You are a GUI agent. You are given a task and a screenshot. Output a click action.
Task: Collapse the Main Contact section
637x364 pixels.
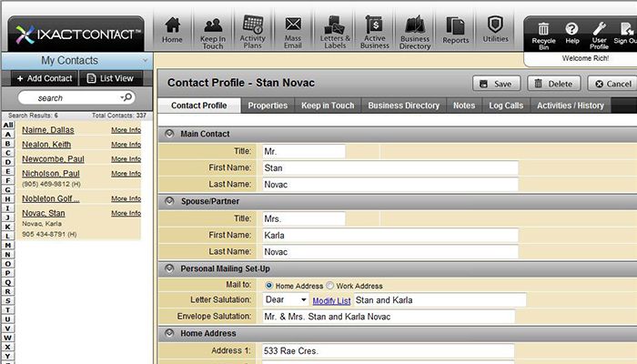coord(169,134)
